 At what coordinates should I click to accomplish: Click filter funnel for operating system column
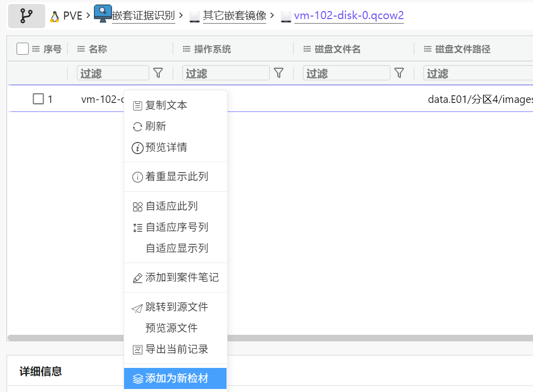[278, 73]
